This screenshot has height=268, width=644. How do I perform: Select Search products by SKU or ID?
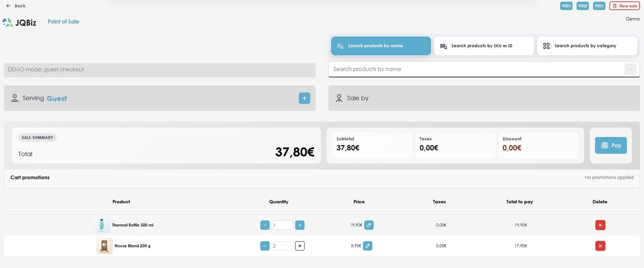(484, 46)
